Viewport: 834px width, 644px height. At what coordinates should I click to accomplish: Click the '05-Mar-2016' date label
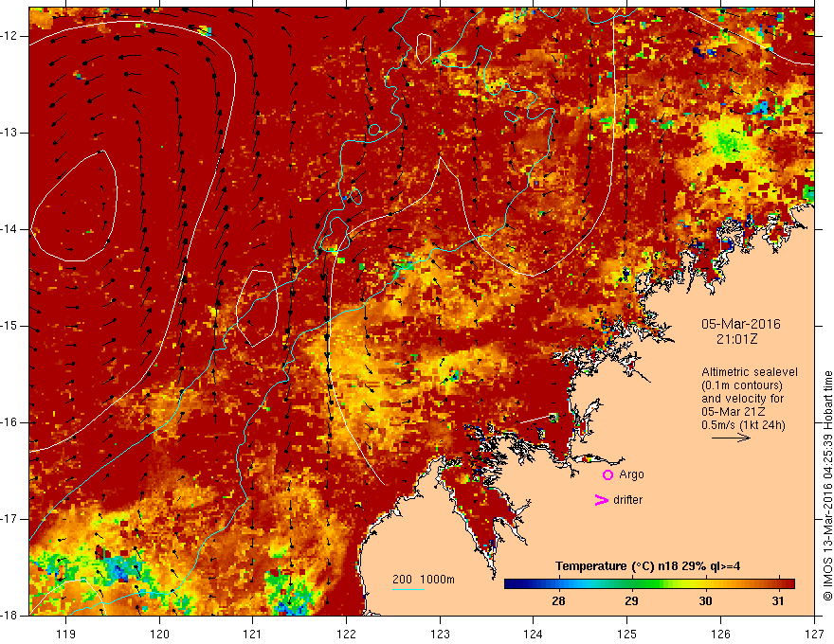click(x=741, y=324)
